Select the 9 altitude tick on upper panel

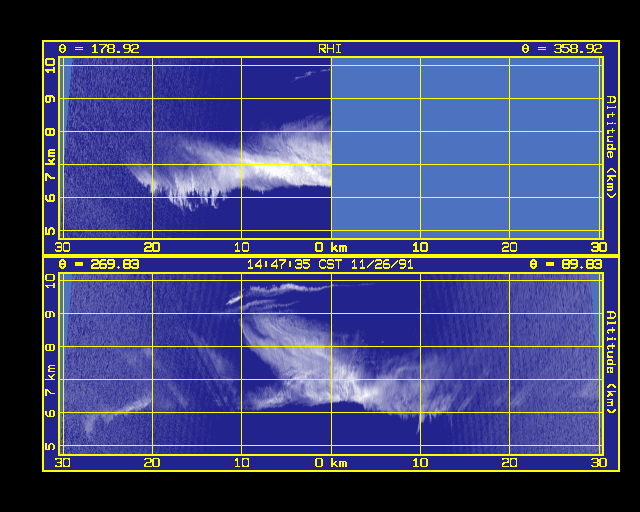(50, 98)
